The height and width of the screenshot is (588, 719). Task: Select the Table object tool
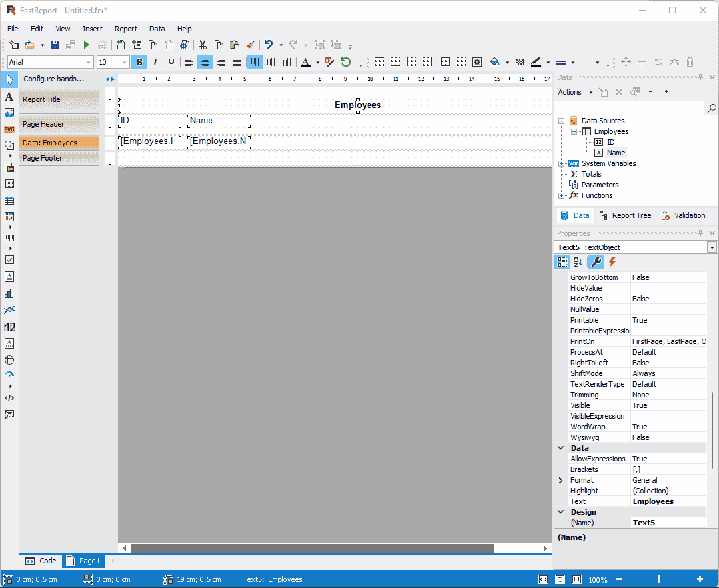(x=9, y=201)
